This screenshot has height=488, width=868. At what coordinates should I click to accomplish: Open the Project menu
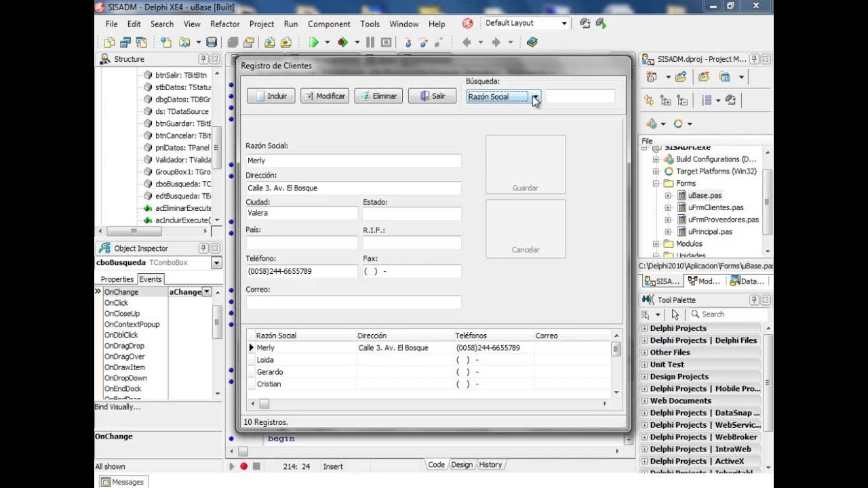[262, 24]
